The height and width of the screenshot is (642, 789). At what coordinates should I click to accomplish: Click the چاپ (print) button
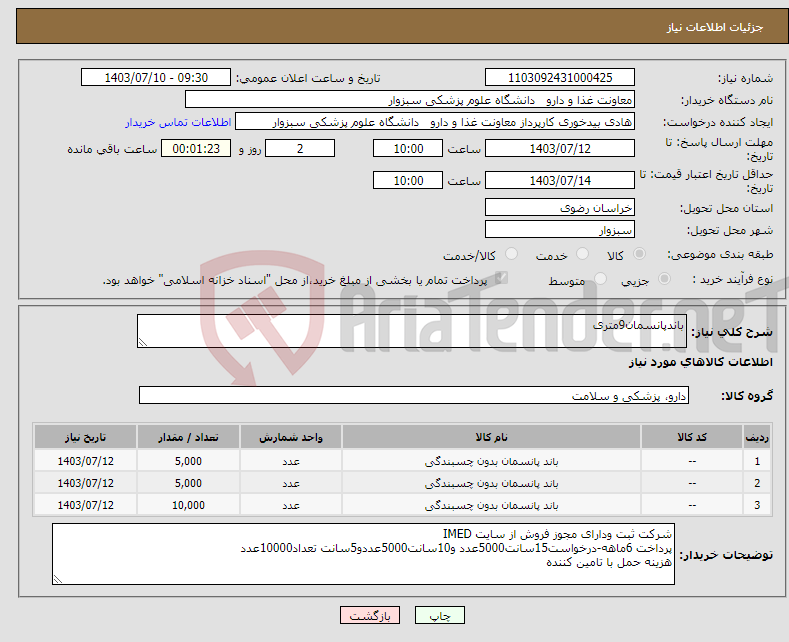tap(439, 615)
